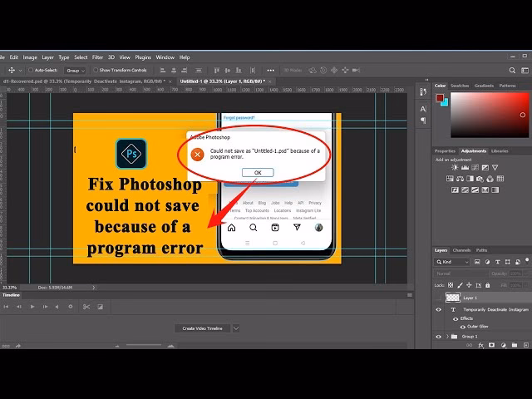Add a Channel Mixer adjustment

[x=490, y=179]
